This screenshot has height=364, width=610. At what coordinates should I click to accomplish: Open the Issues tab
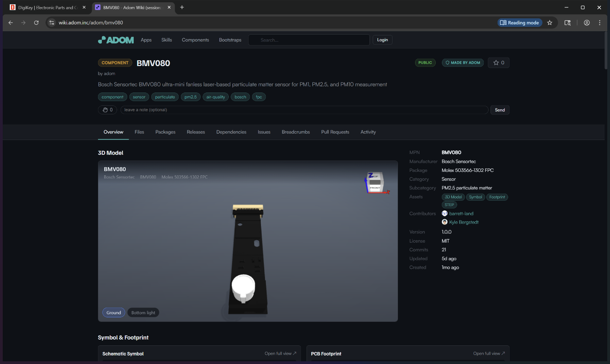tap(264, 132)
